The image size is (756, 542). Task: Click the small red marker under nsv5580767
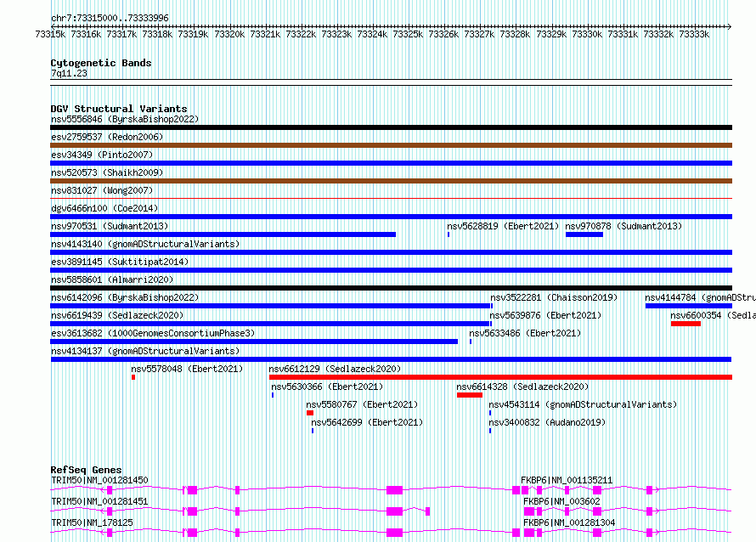coord(310,413)
